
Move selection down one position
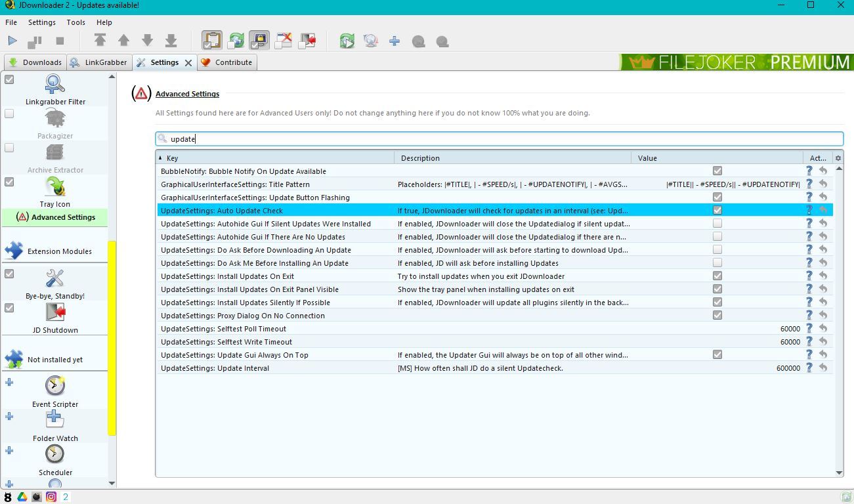[x=147, y=41]
